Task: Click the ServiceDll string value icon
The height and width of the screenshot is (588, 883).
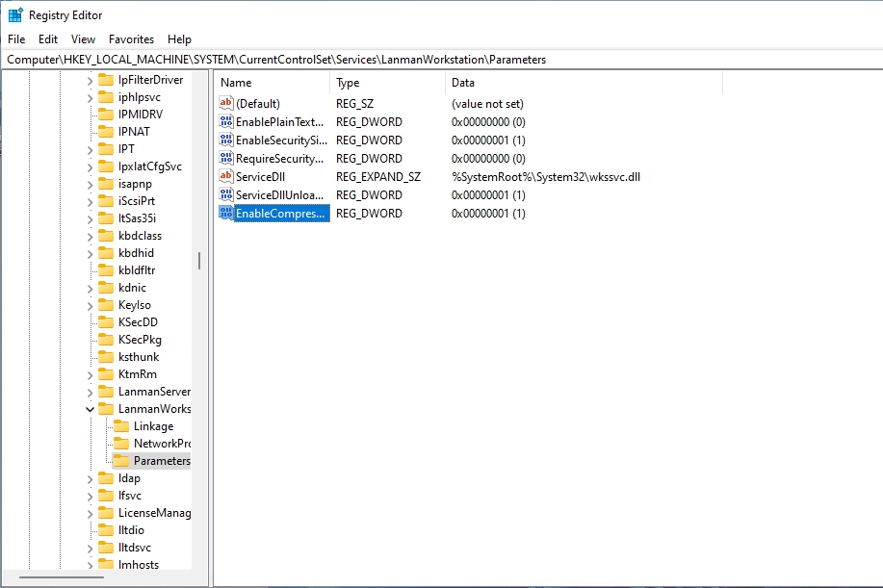Action: [226, 177]
